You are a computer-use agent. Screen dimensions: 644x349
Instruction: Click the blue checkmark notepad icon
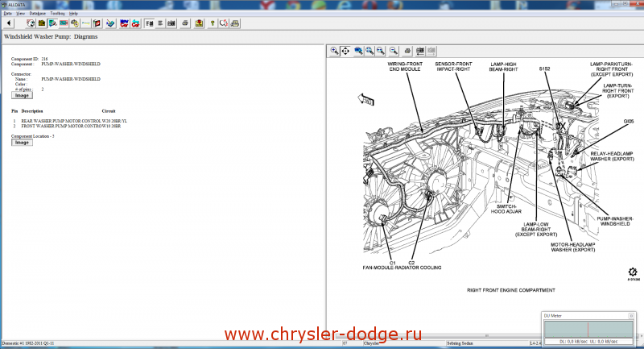[110, 23]
